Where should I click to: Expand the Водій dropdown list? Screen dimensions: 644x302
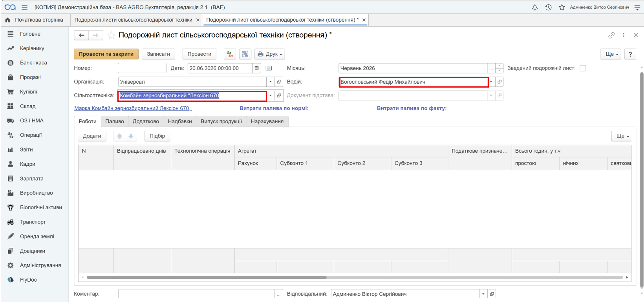pos(491,82)
